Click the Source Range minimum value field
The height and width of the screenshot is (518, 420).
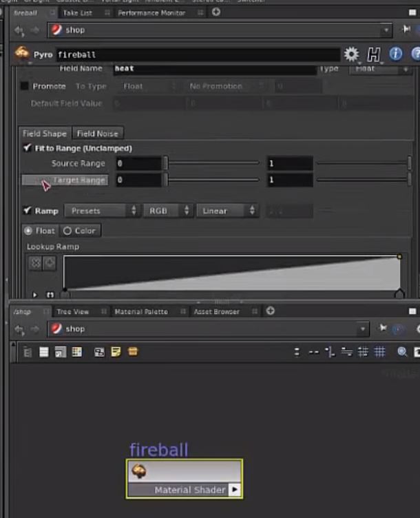(x=138, y=163)
